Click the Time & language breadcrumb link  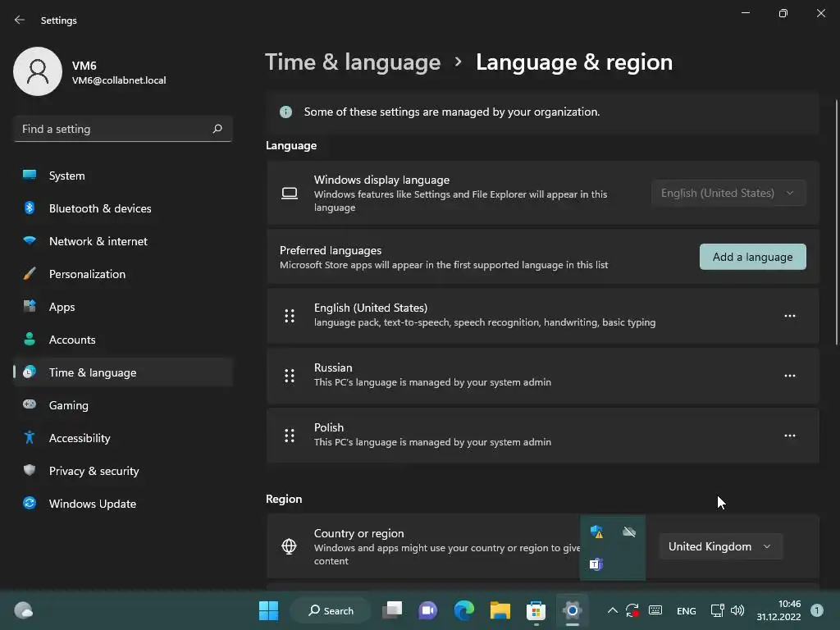(353, 62)
